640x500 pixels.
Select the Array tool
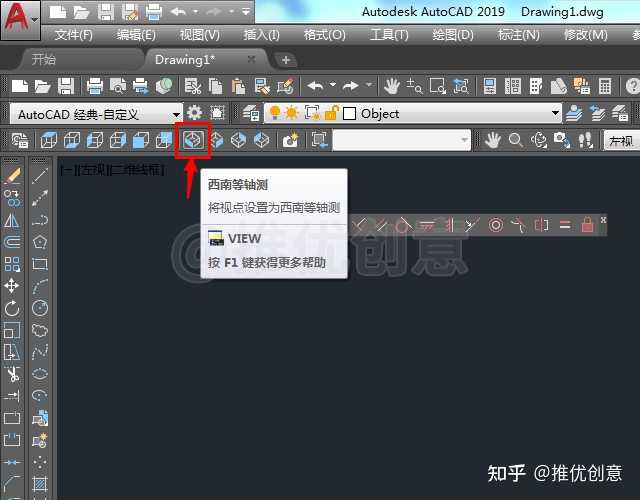click(12, 264)
